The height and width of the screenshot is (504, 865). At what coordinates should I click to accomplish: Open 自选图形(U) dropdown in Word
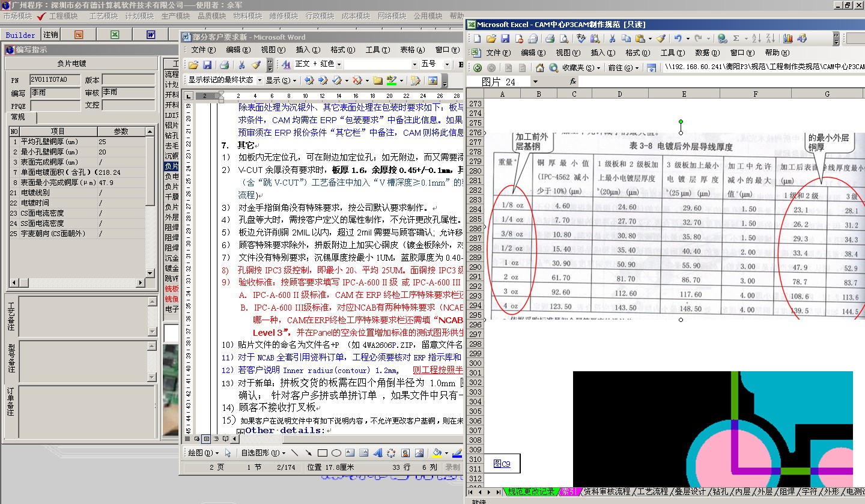(x=264, y=453)
